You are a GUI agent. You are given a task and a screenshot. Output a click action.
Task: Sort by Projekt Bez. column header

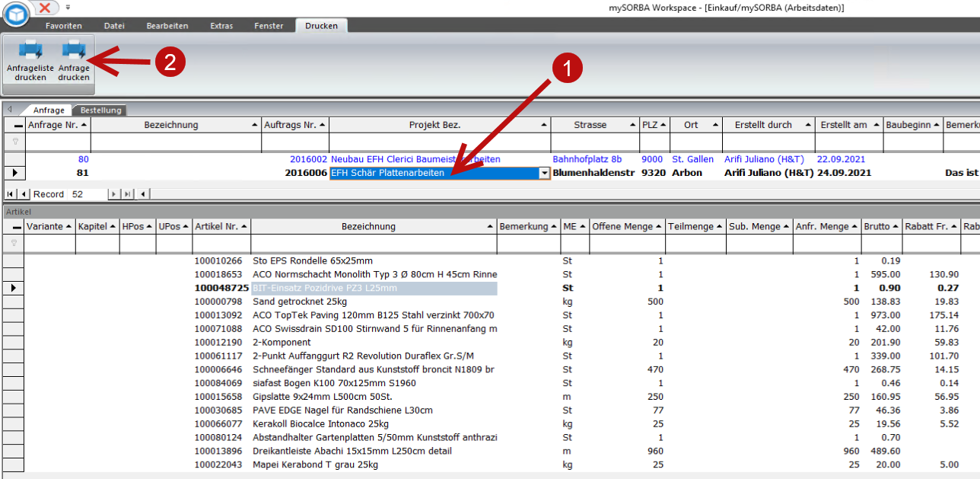coord(440,125)
